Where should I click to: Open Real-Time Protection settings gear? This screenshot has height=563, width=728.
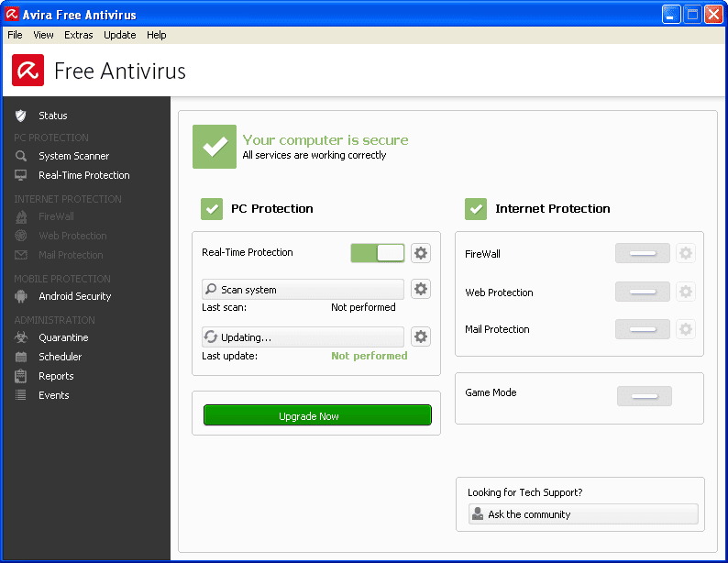click(x=421, y=253)
